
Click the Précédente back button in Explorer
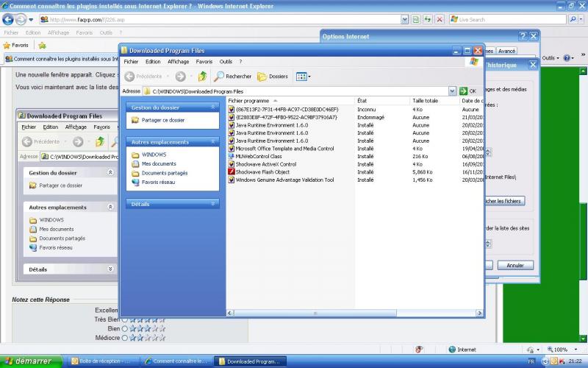pos(144,77)
